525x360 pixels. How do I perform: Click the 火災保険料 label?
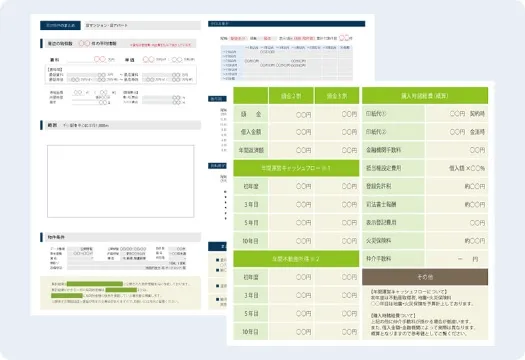click(393, 241)
